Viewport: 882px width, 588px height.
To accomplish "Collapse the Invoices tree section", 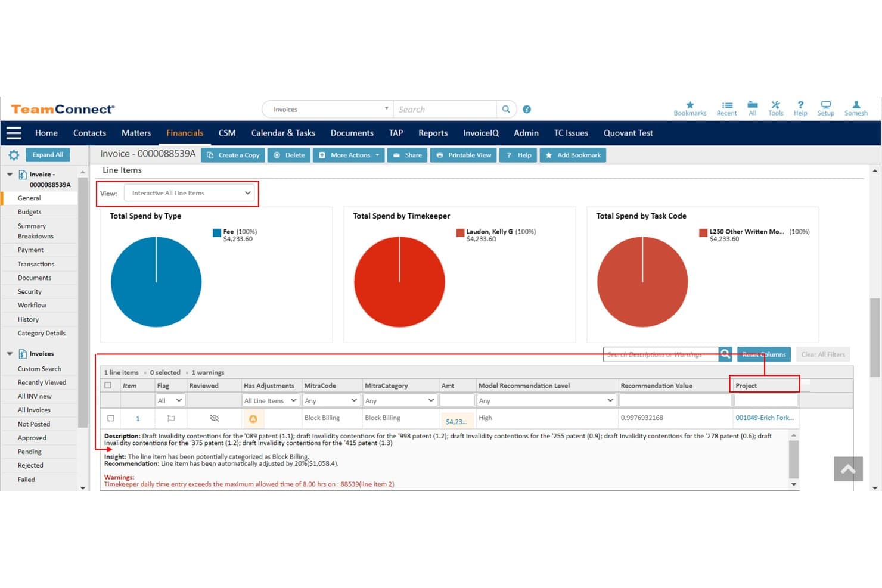I will click(x=10, y=354).
